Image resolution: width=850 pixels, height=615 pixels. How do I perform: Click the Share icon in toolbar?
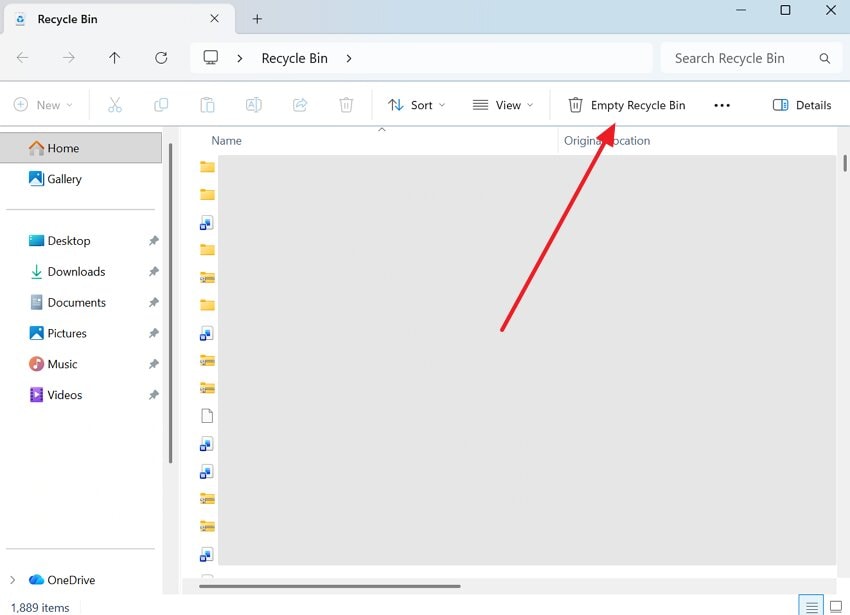pyautogui.click(x=300, y=105)
